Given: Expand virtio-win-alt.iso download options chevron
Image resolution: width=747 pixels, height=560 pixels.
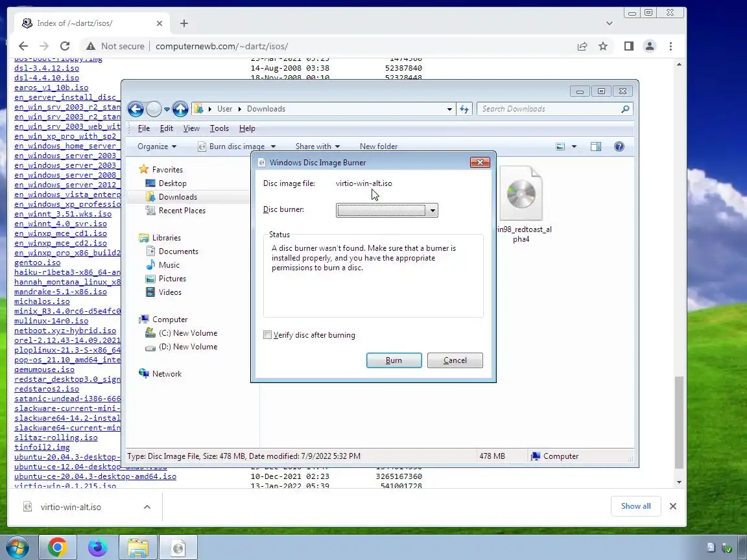Looking at the screenshot, I should point(147,507).
